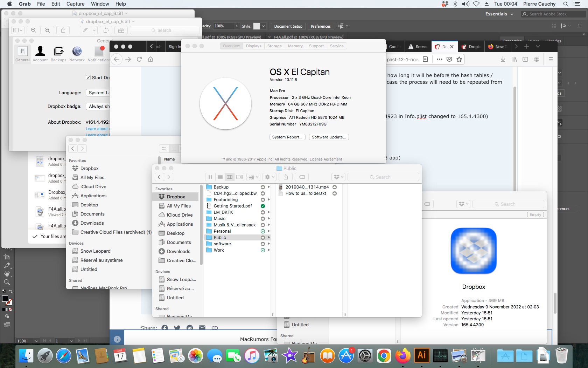The width and height of the screenshot is (588, 368).
Task: Open the Capture menu
Action: pyautogui.click(x=75, y=4)
